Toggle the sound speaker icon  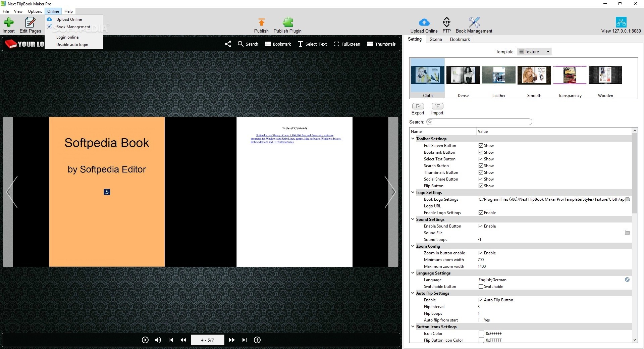tap(158, 340)
